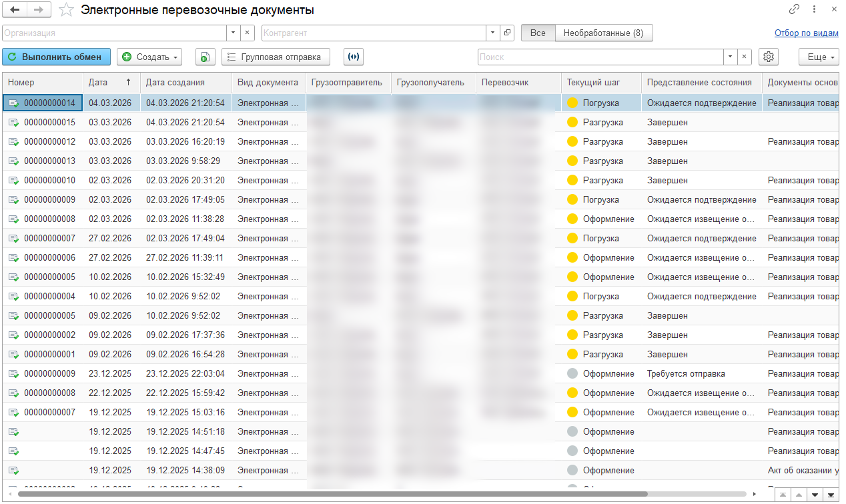Clear the search field with X button
The height and width of the screenshot is (504, 846).
pos(745,57)
